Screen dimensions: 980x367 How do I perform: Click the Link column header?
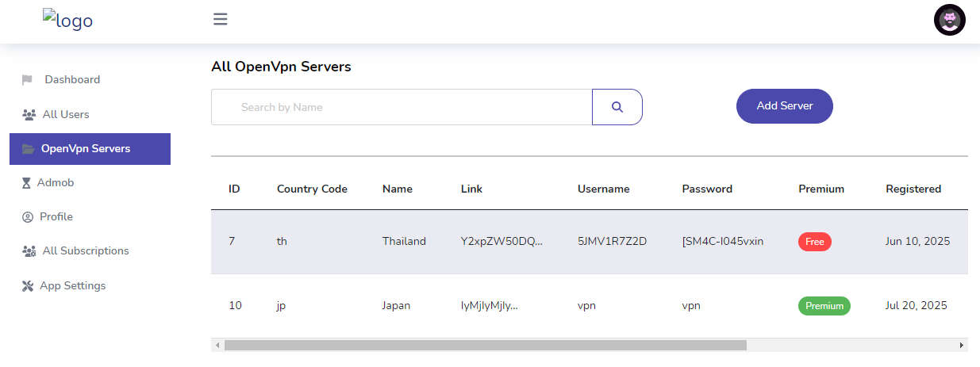point(471,189)
